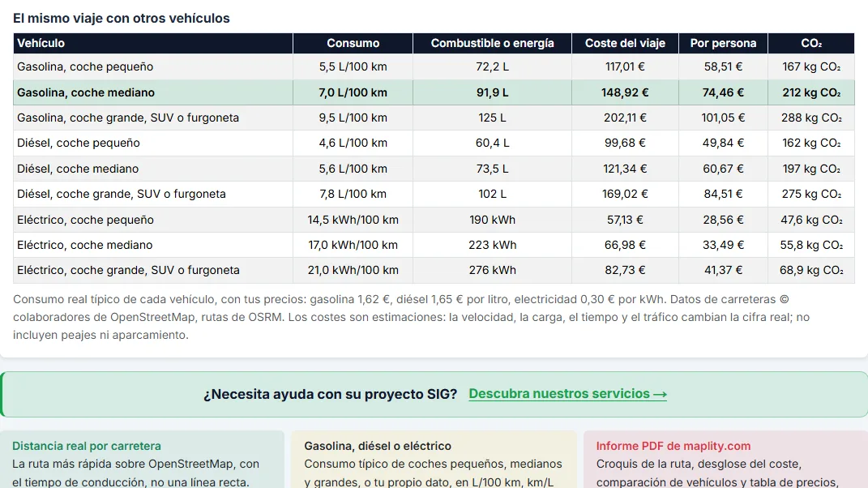Viewport: 868px width, 488px height.
Task: Click the 14,5 kWh/100 km consumption cell
Action: 353,220
